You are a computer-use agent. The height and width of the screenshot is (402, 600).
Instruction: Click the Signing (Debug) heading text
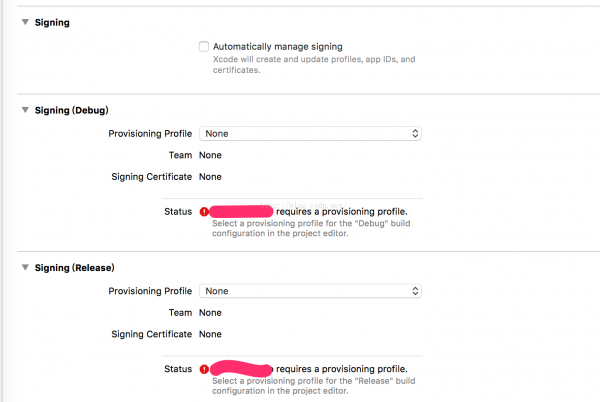[x=72, y=111]
